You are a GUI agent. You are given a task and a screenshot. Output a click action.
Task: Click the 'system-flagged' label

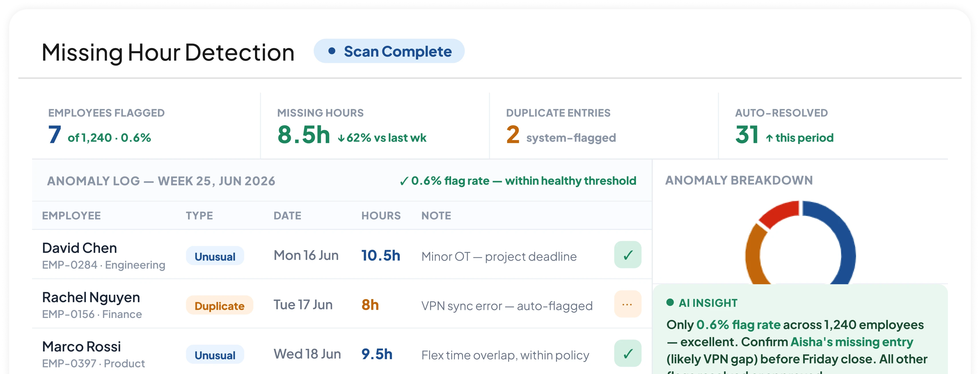click(x=571, y=138)
